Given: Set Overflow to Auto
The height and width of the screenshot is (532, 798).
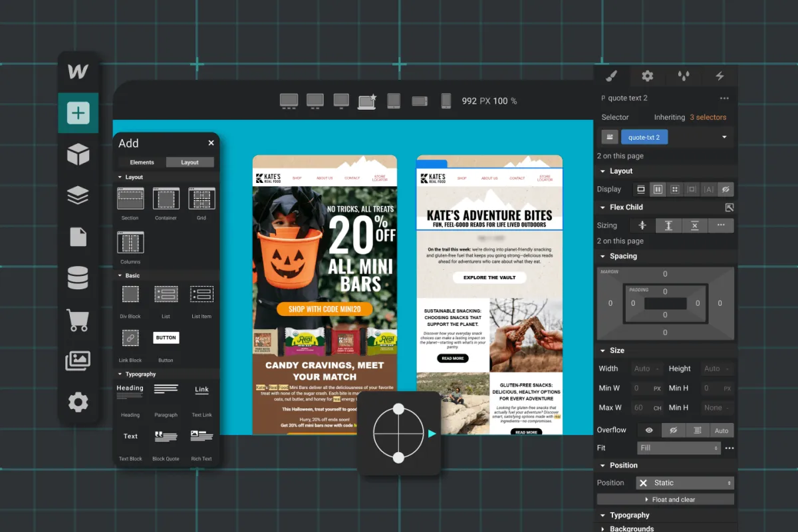Looking at the screenshot, I should pos(722,430).
